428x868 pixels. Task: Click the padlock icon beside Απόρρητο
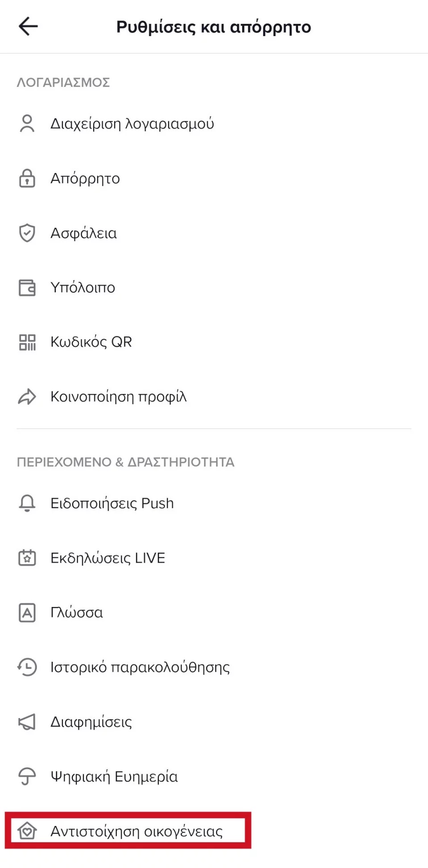[27, 178]
